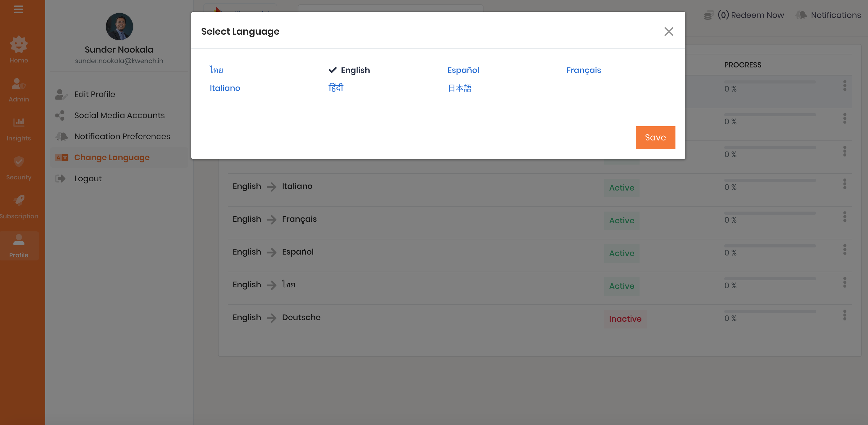Select ไทย language option
Image resolution: width=868 pixels, height=425 pixels.
coord(216,70)
